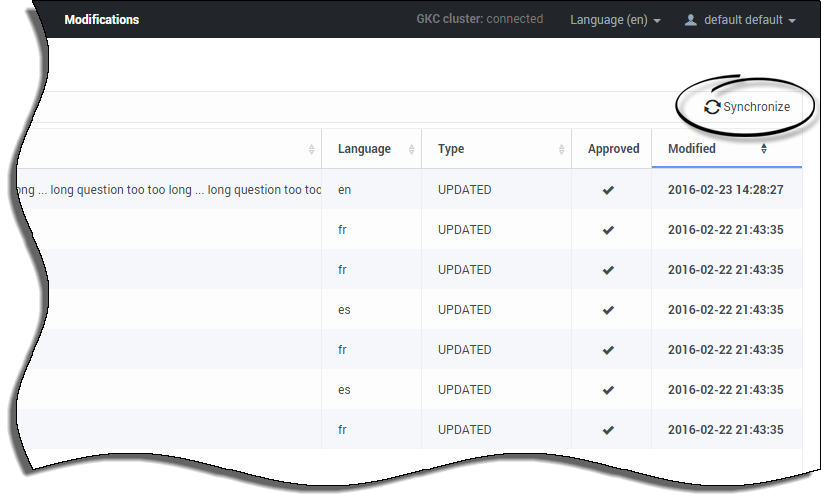This screenshot has height=502, width=821.
Task: Click Approved checkmark in the en row
Action: [608, 190]
